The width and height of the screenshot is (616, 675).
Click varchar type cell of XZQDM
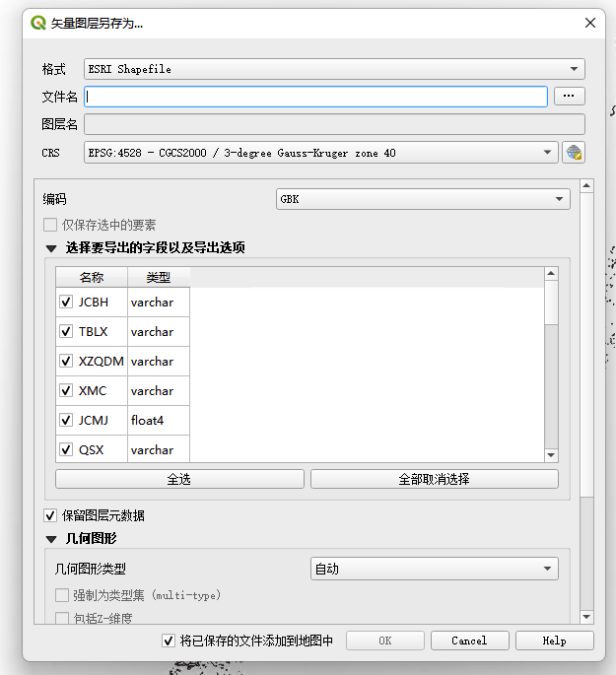pos(159,362)
